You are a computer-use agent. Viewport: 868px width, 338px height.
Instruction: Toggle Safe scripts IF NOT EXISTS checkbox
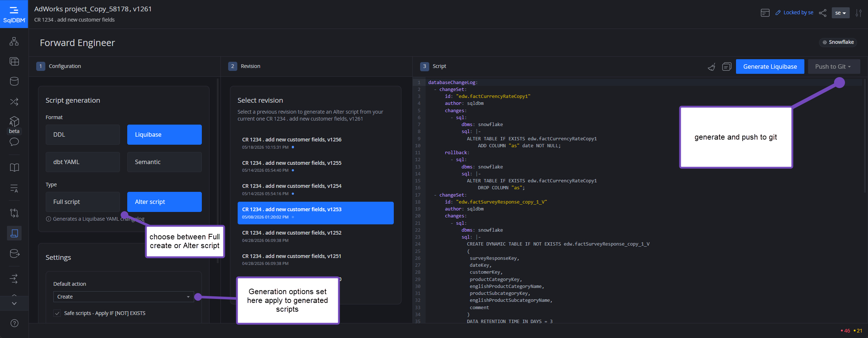click(57, 313)
